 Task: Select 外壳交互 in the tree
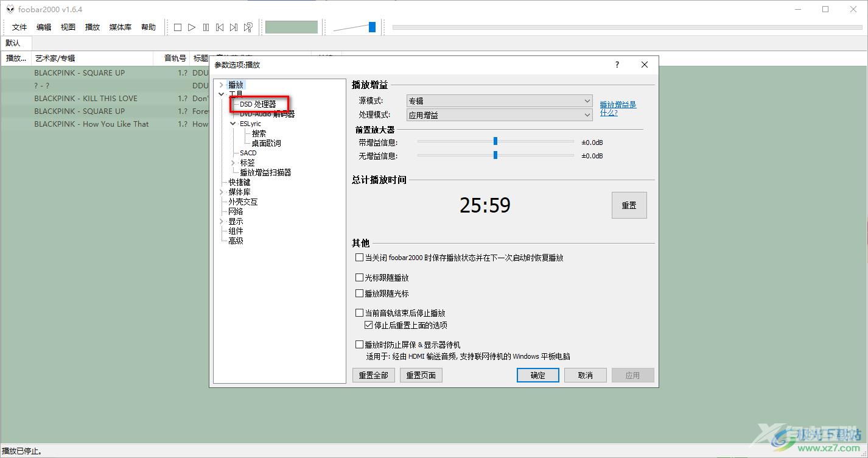[x=243, y=202]
